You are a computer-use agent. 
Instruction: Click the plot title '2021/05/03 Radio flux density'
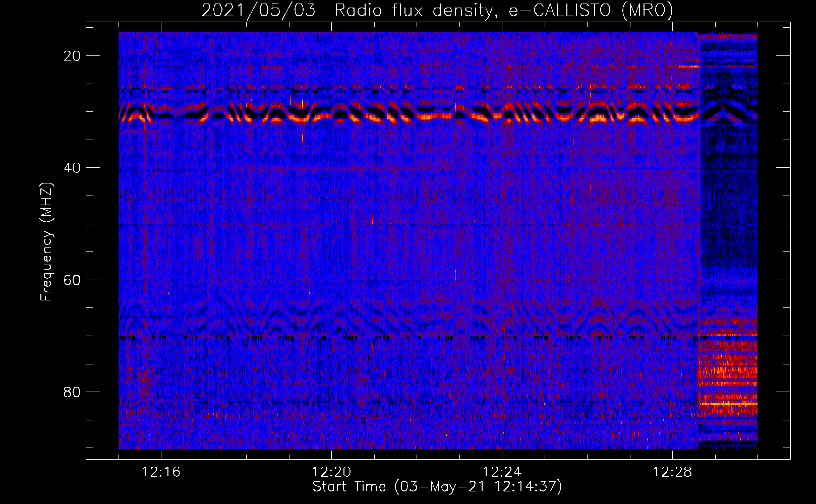[437, 10]
